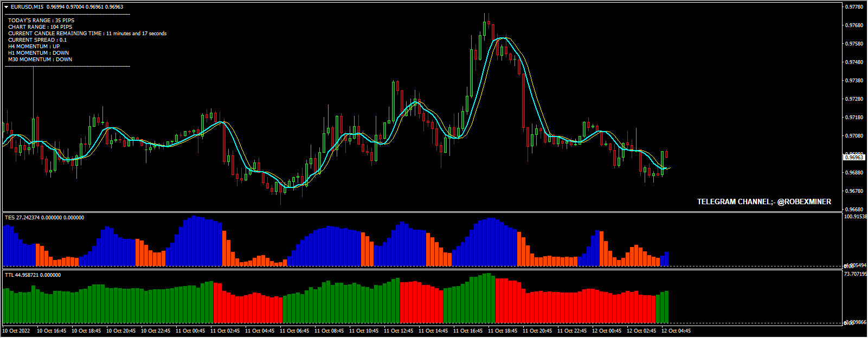Click the "11 Oct 00:45" time label
This screenshot has height=338, width=868.
click(190, 331)
